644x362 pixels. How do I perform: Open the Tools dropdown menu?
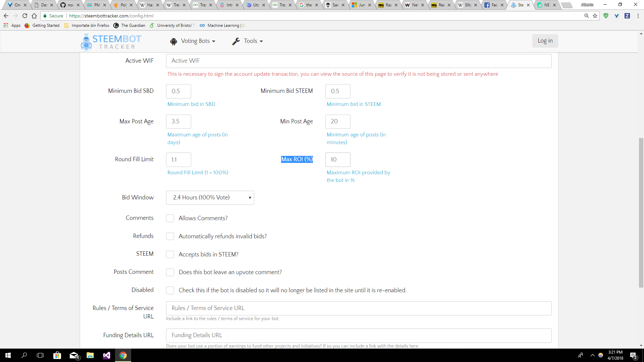(248, 41)
